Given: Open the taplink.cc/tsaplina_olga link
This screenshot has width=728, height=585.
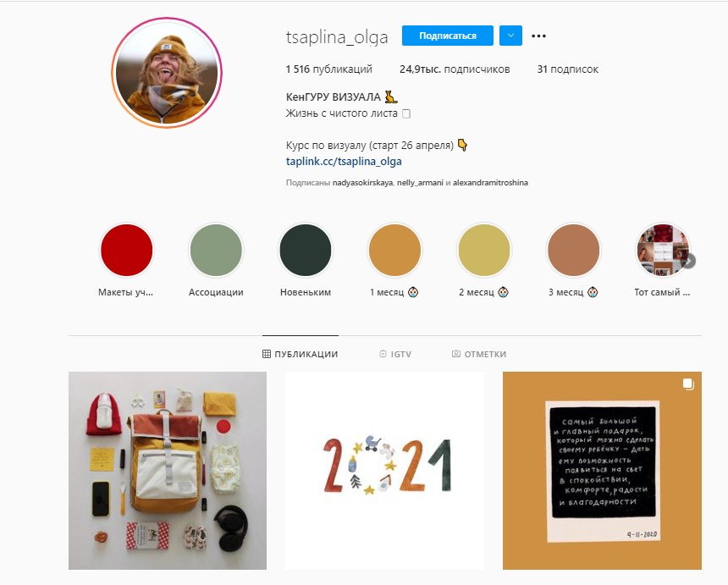Looking at the screenshot, I should click(x=344, y=161).
